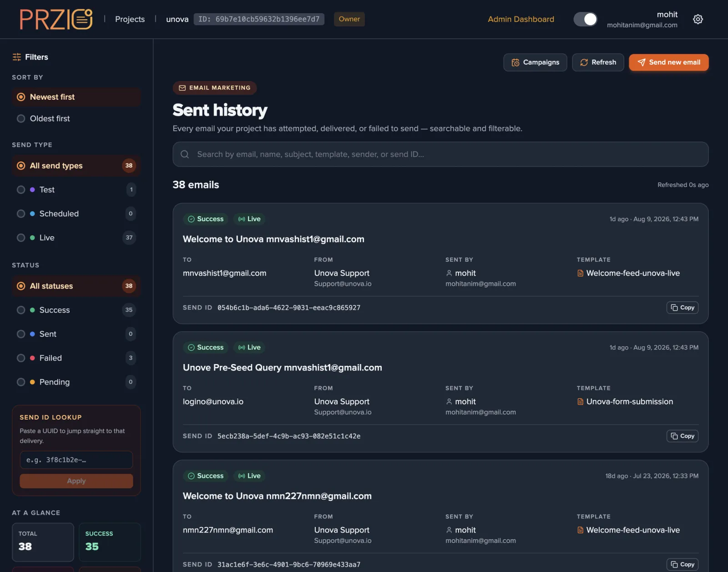Copy send ID 5ecb238a-5def

coord(682,436)
